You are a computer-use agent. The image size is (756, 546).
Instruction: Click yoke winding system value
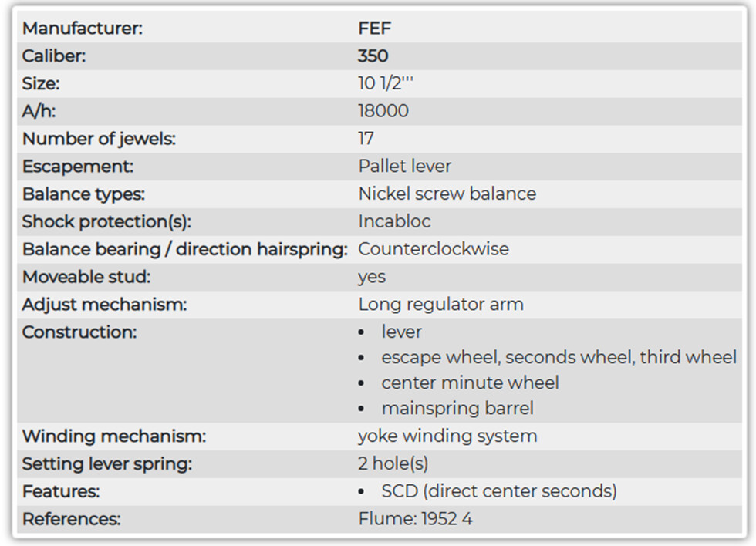tap(447, 436)
